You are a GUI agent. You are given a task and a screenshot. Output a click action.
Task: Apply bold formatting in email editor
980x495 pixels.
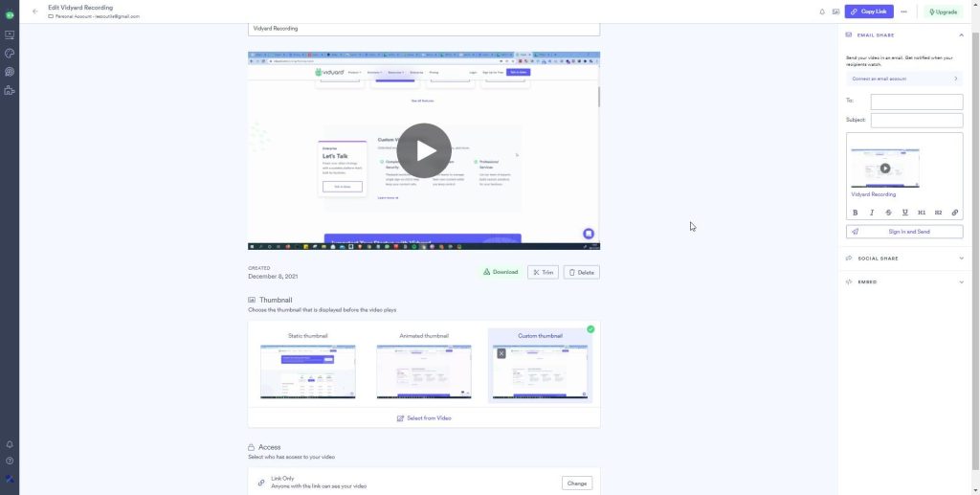tap(855, 213)
